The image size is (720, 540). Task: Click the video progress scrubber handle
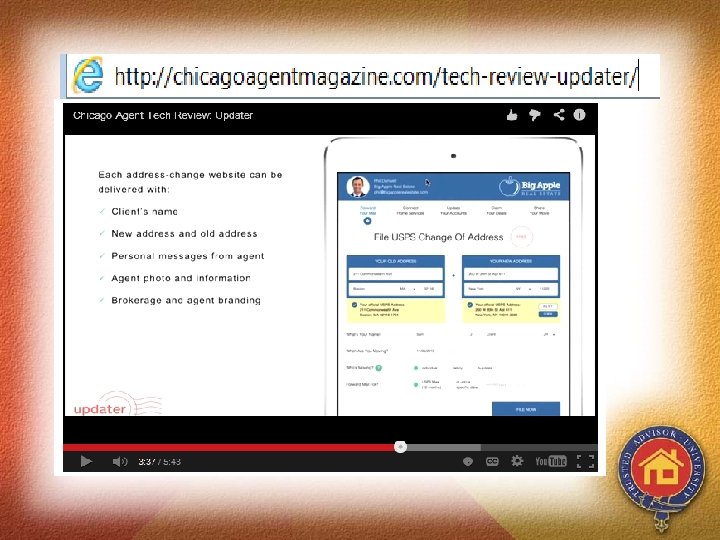coord(400,447)
